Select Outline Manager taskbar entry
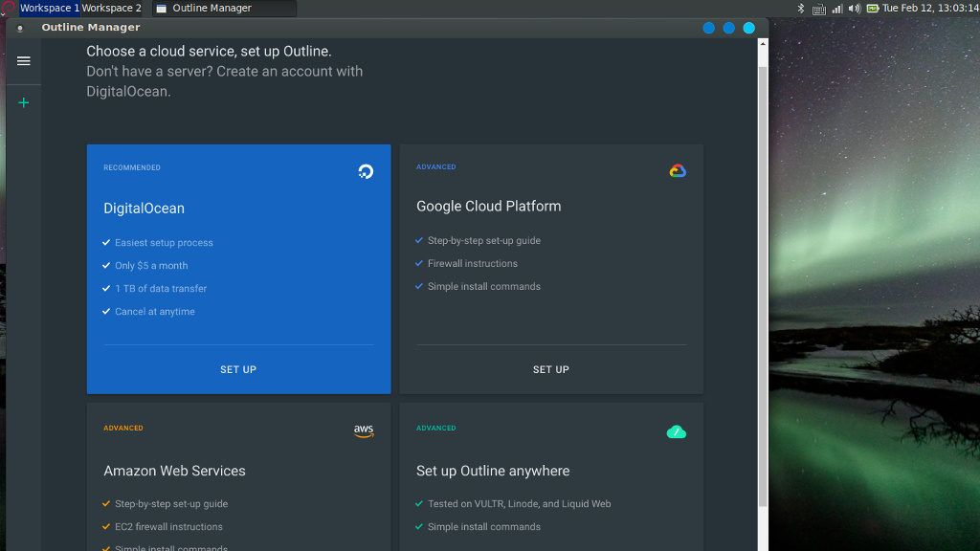This screenshot has height=551, width=980. 224,8
